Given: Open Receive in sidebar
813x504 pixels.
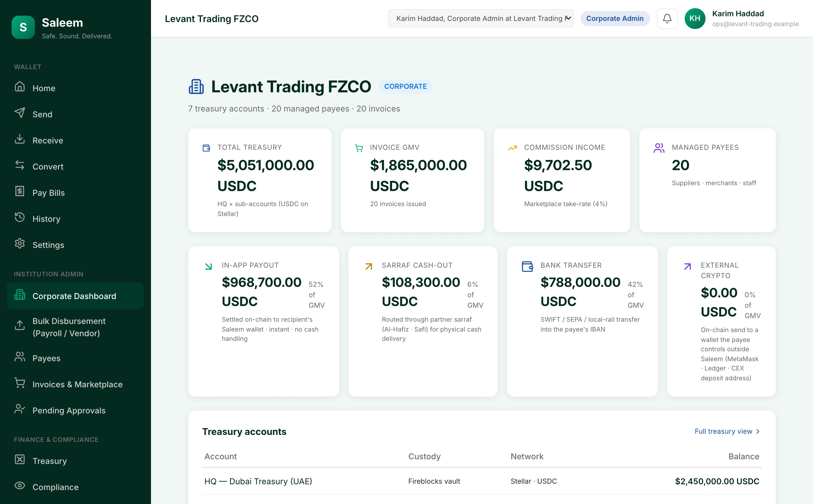Looking at the screenshot, I should click(x=75, y=140).
